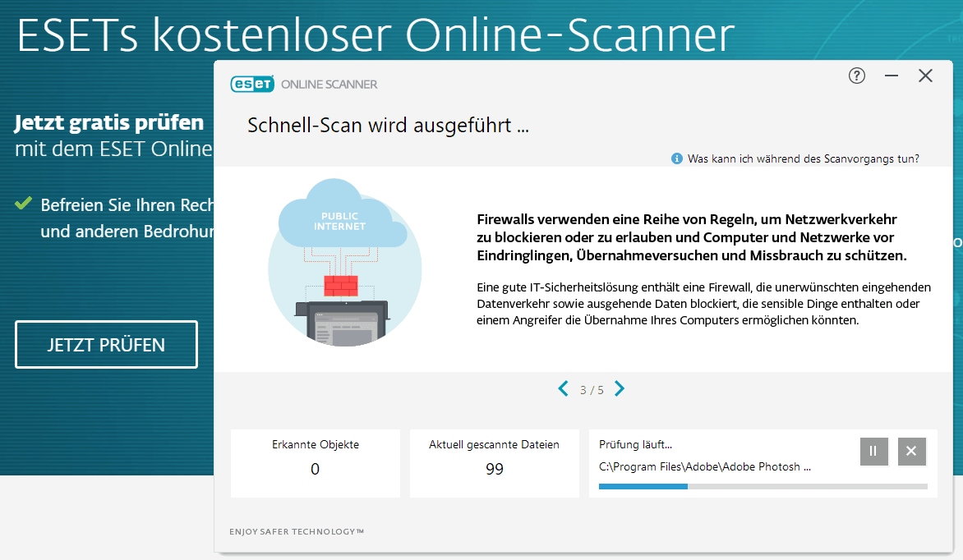Click the scan progress bar

click(763, 486)
